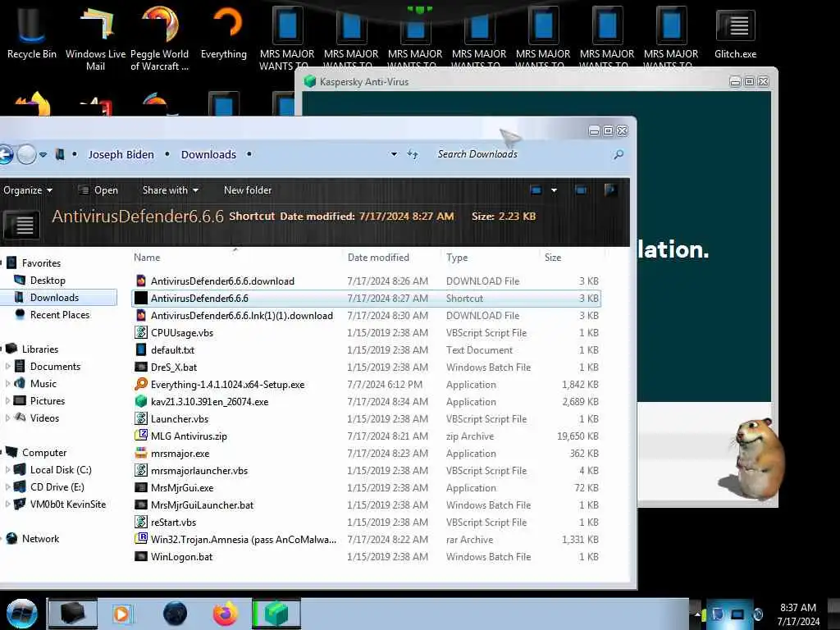Select default.txt file icon

141,349
